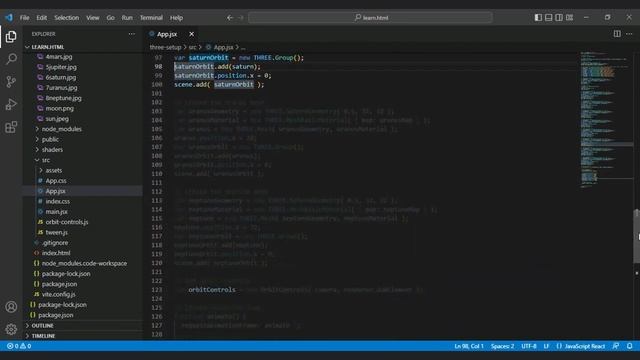Open 8neptune.jpg file
Viewport: 640px width, 360px height.
[x=63, y=98]
